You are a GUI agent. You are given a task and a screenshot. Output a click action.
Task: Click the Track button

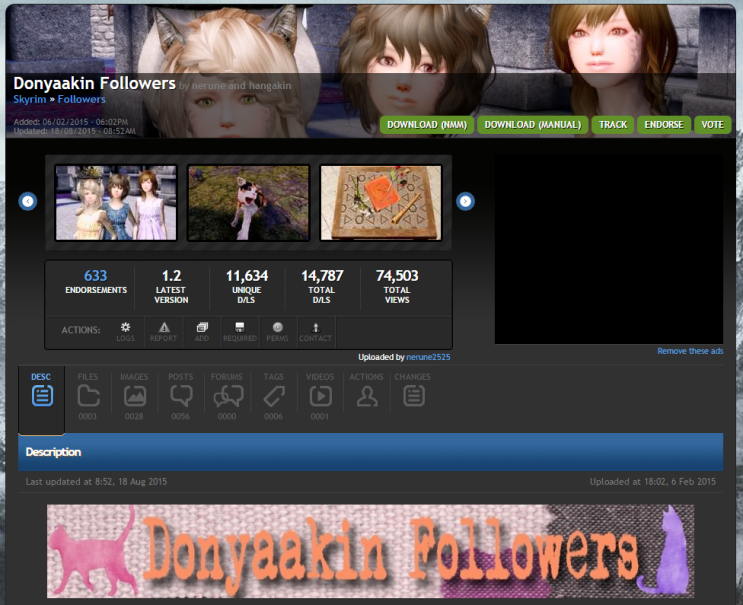coord(613,125)
